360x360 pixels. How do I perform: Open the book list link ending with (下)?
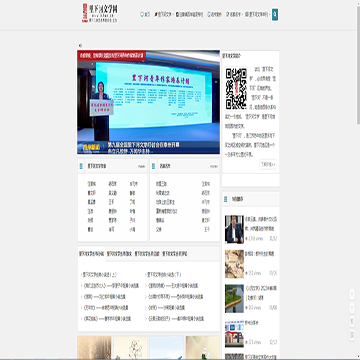[x=164, y=275]
